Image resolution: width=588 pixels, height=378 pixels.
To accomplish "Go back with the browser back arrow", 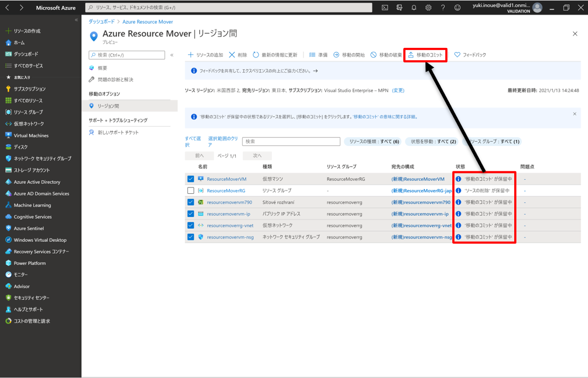I will [7, 8].
